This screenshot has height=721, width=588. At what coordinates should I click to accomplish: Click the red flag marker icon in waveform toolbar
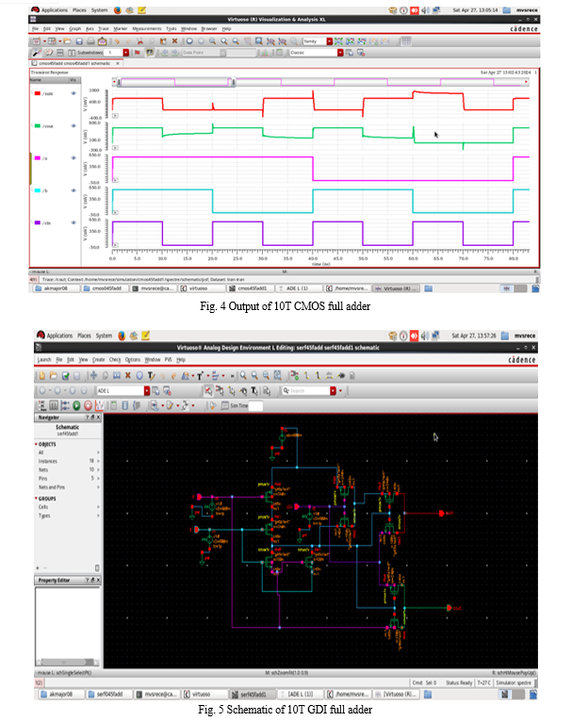coord(138,53)
